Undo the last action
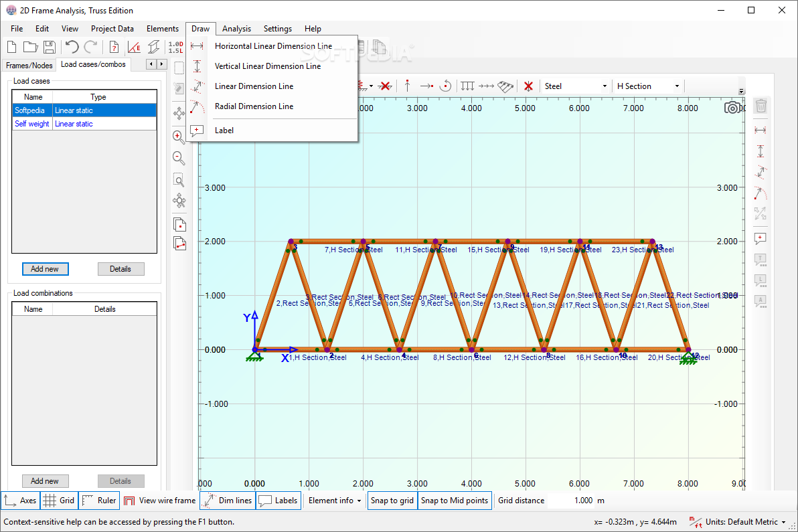 tap(72, 48)
